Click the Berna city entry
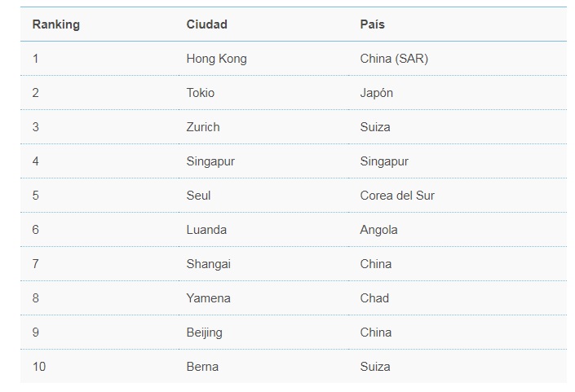The height and width of the screenshot is (392, 575). (x=202, y=367)
